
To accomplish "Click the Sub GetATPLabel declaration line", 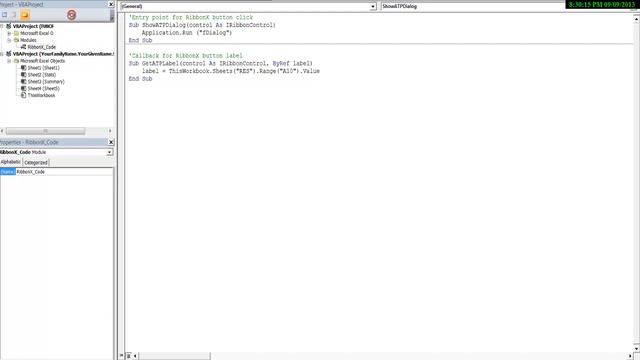I will tap(220, 63).
